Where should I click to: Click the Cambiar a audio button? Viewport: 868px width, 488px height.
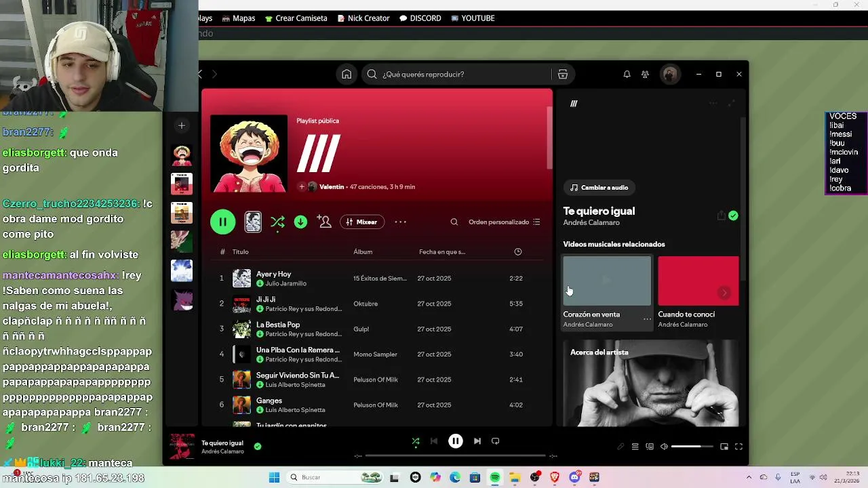[599, 188]
